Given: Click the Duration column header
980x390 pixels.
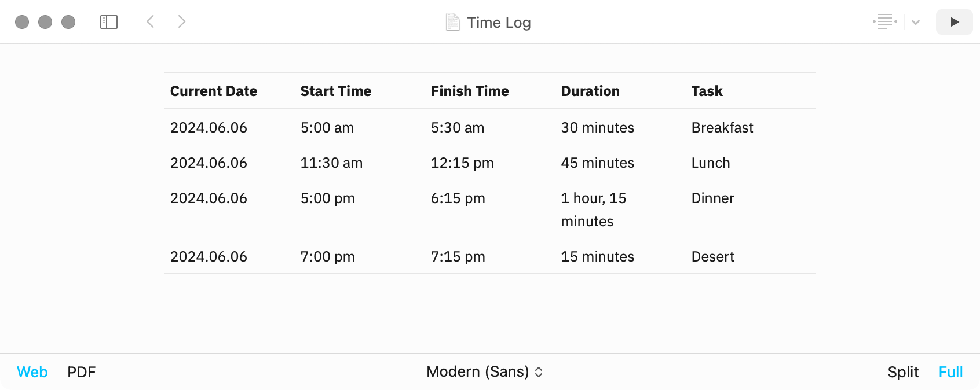Looking at the screenshot, I should tap(590, 91).
